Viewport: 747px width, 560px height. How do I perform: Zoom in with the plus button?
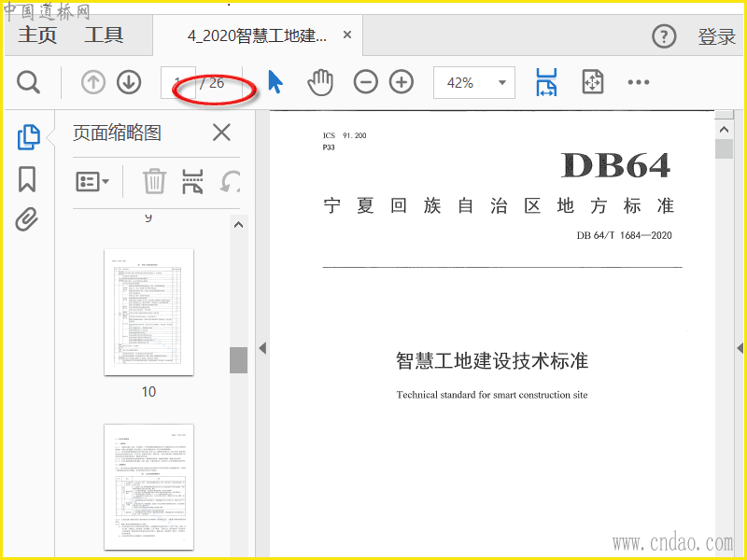click(402, 82)
